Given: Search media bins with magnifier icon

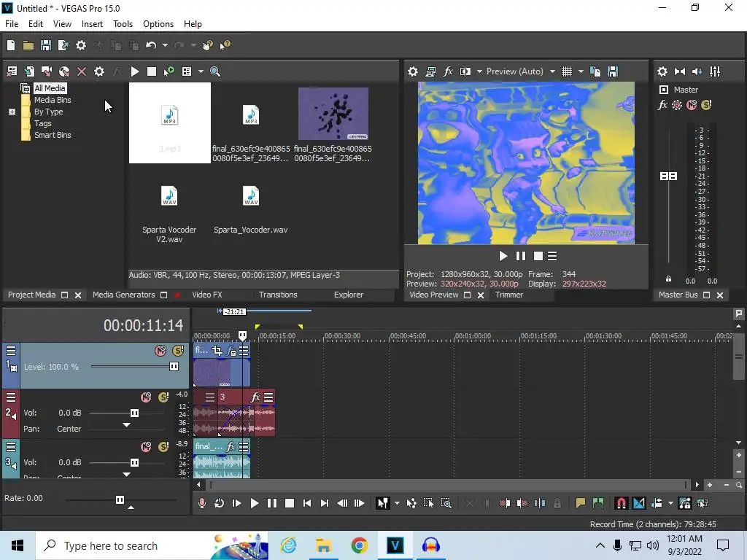Looking at the screenshot, I should (215, 71).
